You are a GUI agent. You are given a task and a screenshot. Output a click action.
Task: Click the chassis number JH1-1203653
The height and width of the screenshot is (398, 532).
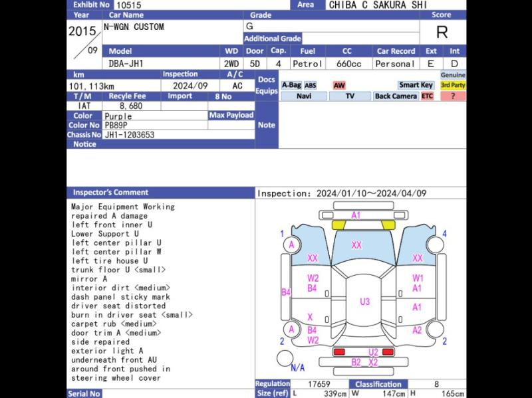pos(130,135)
